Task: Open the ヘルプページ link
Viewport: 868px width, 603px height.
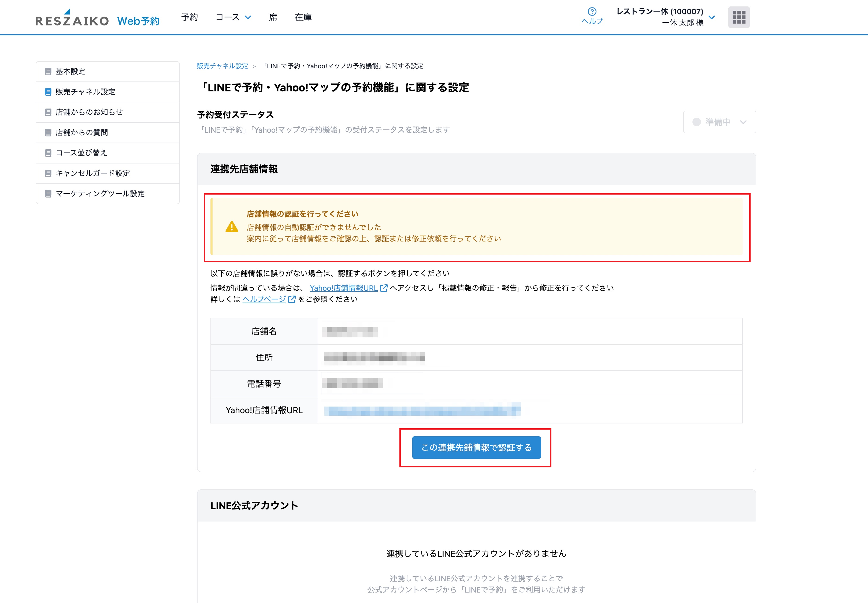Action: point(264,299)
